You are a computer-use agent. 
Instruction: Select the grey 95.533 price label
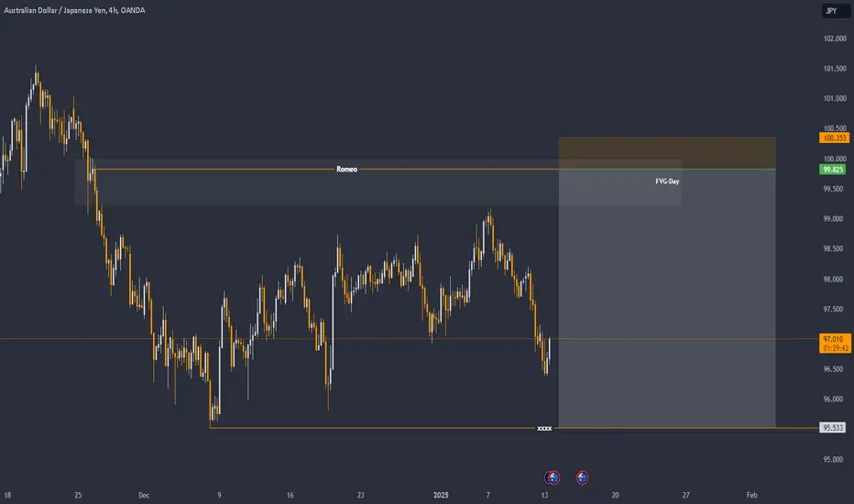[x=833, y=428]
